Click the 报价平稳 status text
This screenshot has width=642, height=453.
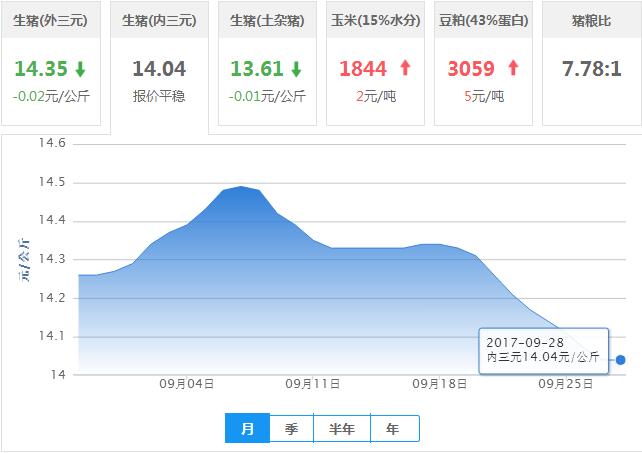[159, 97]
